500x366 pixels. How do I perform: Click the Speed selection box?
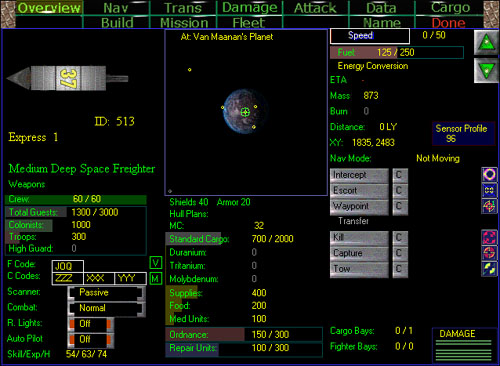(x=370, y=36)
